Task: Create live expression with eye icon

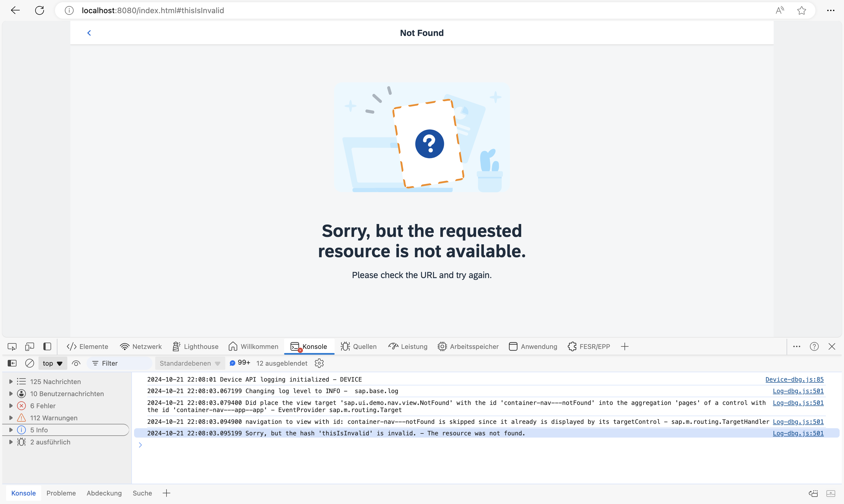Action: (x=76, y=363)
